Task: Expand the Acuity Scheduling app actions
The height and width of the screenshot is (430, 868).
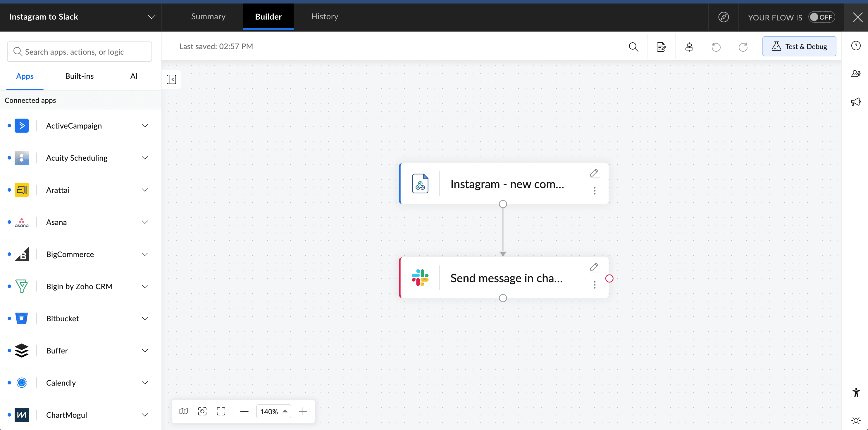Action: [145, 158]
